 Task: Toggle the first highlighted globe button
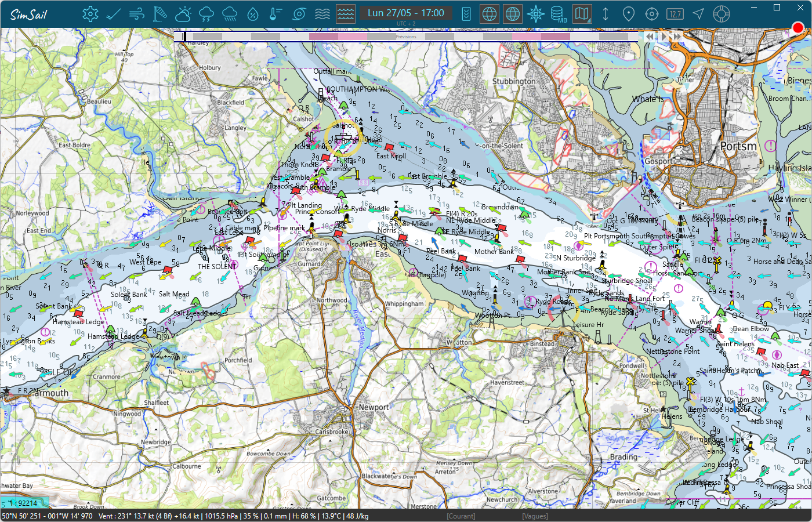490,14
